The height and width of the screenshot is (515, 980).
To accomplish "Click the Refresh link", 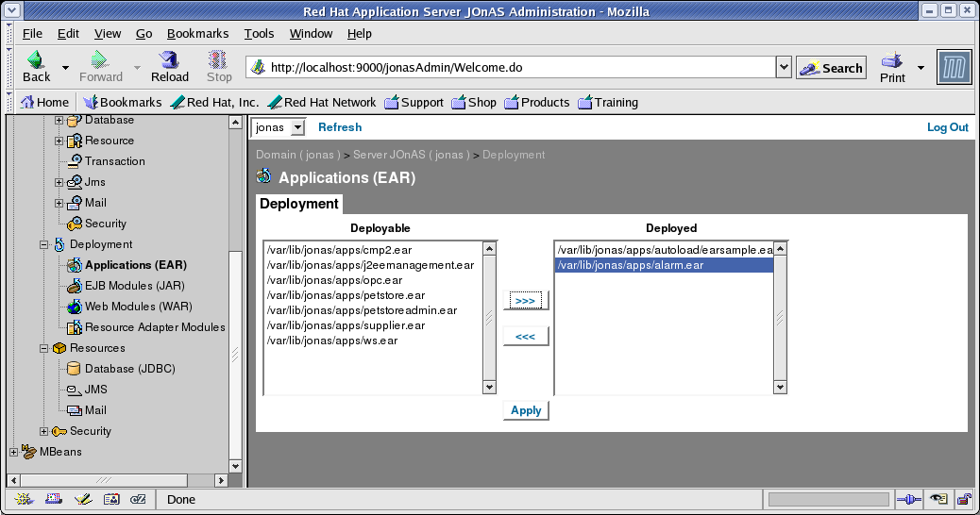I will [x=340, y=127].
